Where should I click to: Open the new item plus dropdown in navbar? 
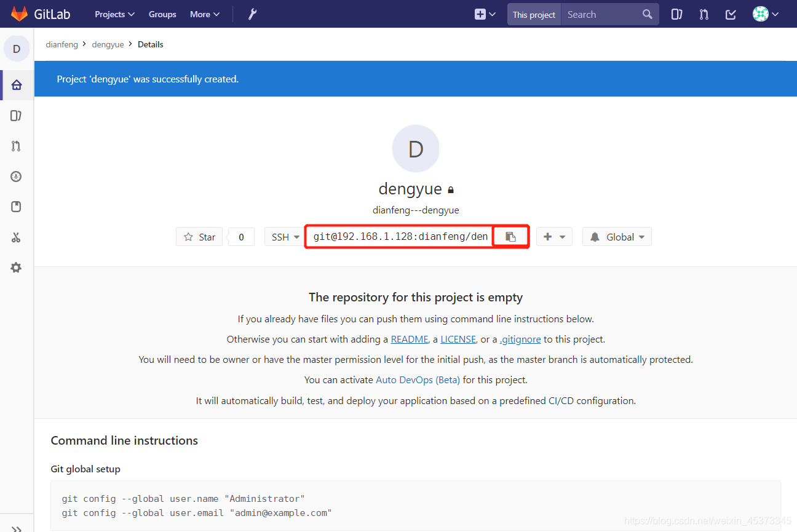485,14
